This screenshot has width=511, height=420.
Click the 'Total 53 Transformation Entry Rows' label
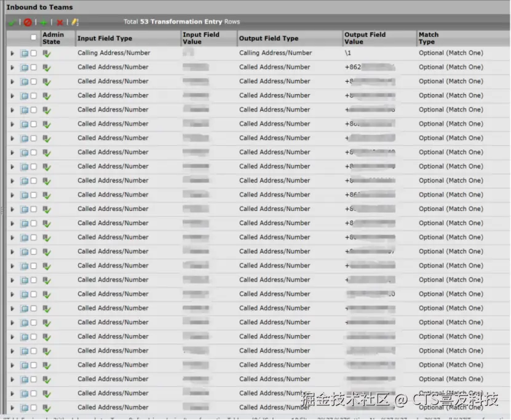pyautogui.click(x=181, y=22)
